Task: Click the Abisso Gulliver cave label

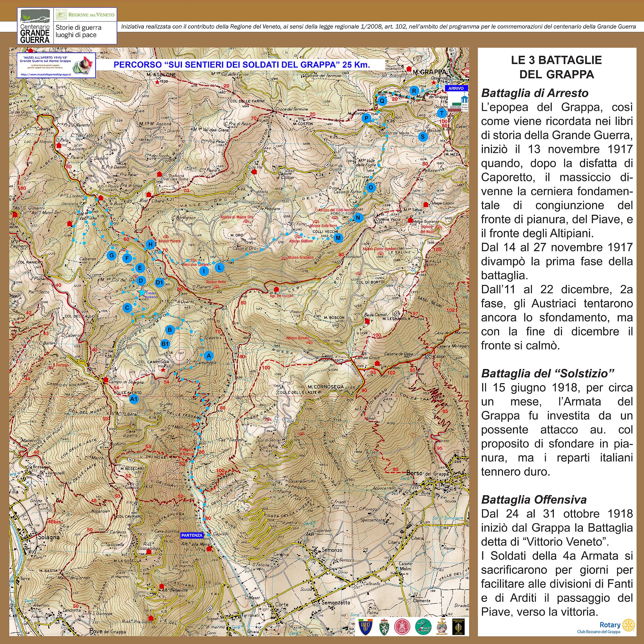Action: (x=301, y=241)
